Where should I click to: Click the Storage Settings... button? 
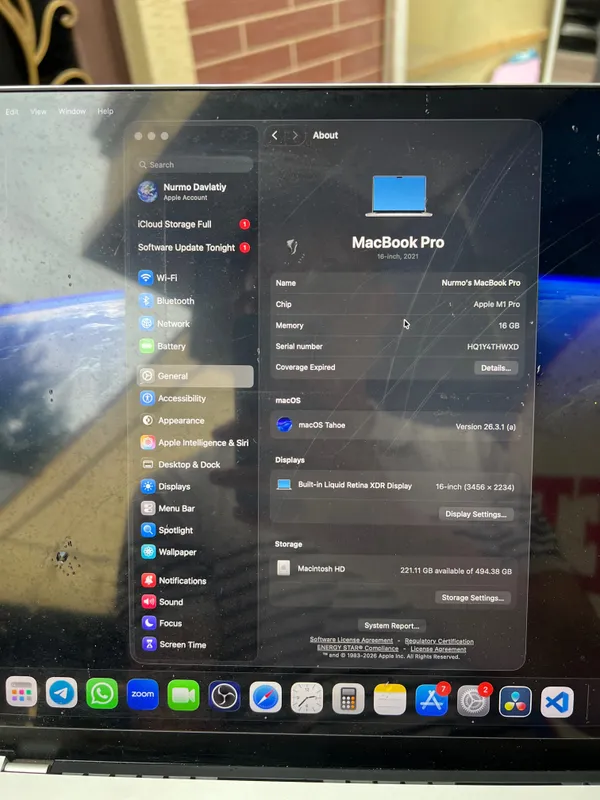click(472, 597)
